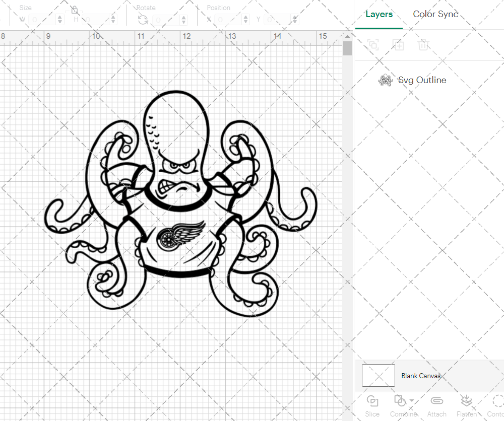Click the add to new group icon
Screen dimensions: 504x421
coord(398,45)
